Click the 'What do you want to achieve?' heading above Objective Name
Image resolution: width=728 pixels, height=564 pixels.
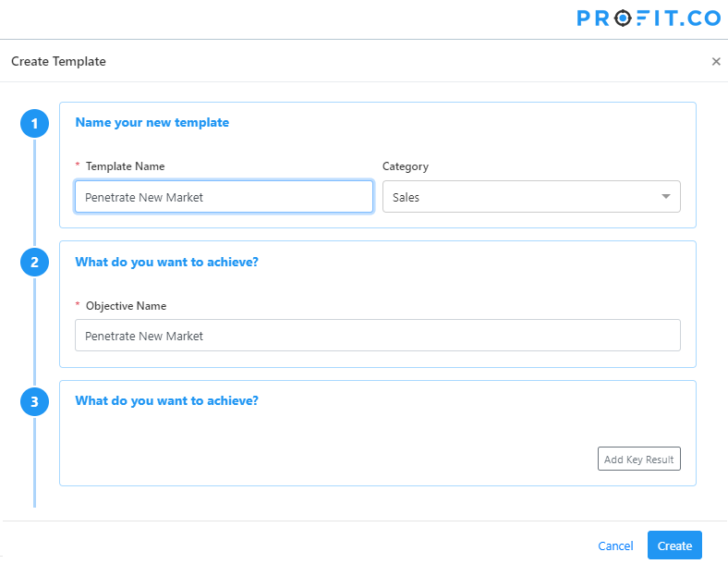(166, 262)
